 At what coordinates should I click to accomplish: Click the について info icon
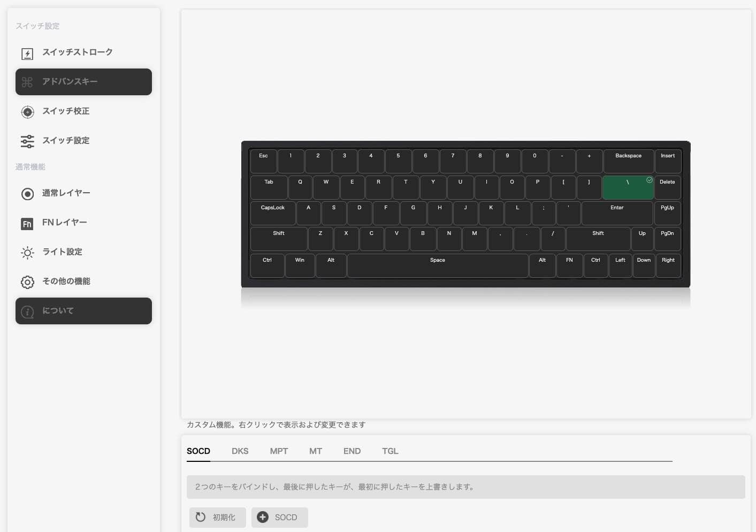coord(27,311)
